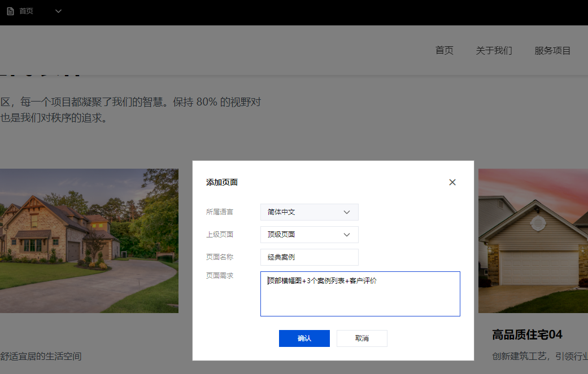Expand the page selector chevron beside 首页
Screen dimensions: 588x374
tap(57, 11)
